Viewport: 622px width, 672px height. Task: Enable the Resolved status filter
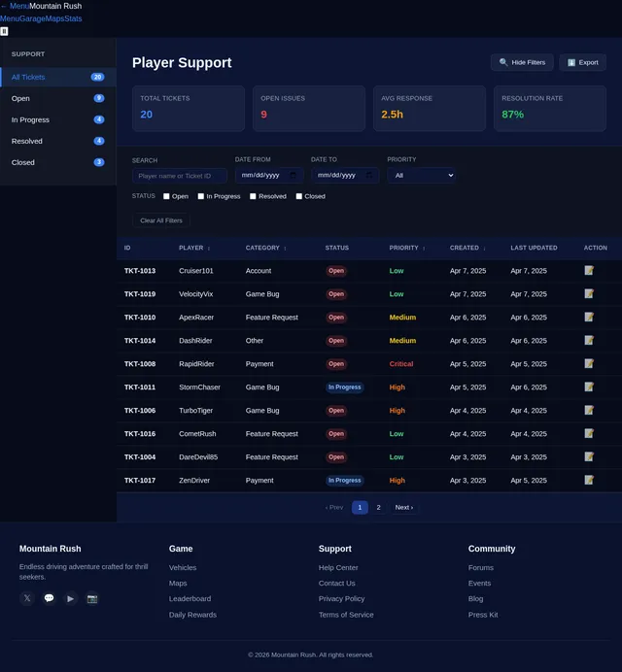coord(253,196)
